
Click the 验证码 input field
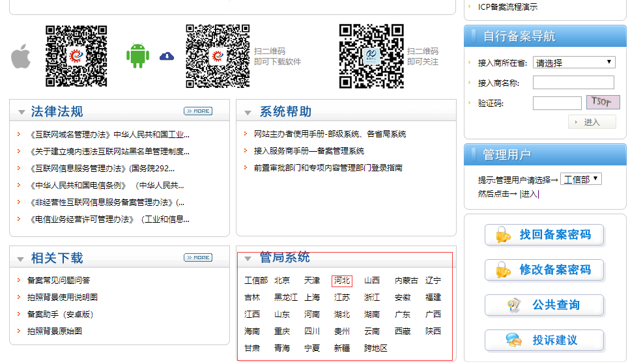557,103
